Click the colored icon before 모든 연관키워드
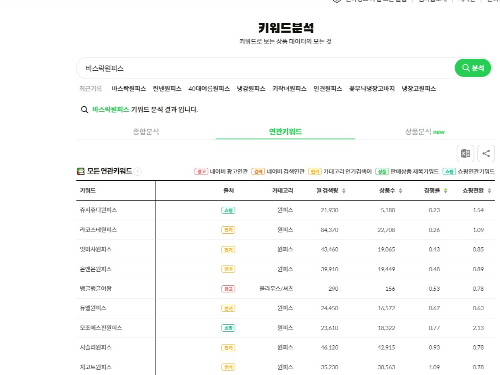 (81, 171)
